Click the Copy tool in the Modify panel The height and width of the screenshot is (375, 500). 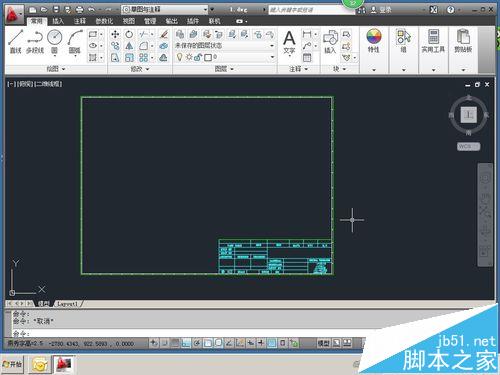[115, 46]
